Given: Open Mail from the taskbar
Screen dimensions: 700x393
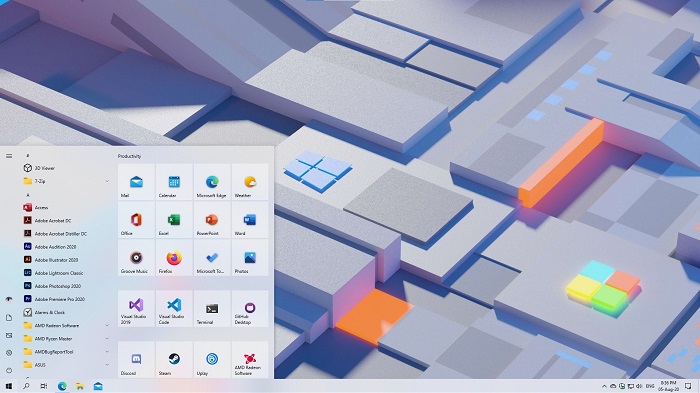Looking at the screenshot, I should click(98, 386).
